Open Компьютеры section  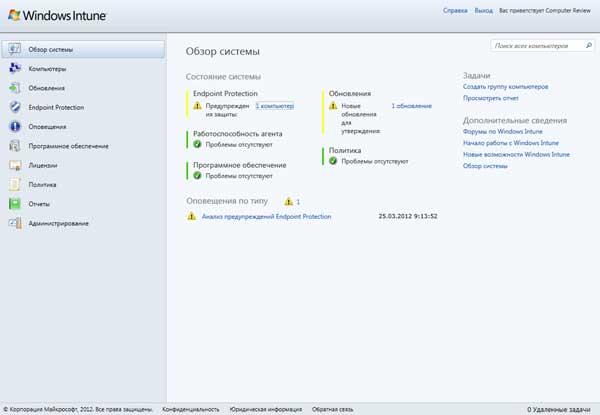pyautogui.click(x=47, y=69)
